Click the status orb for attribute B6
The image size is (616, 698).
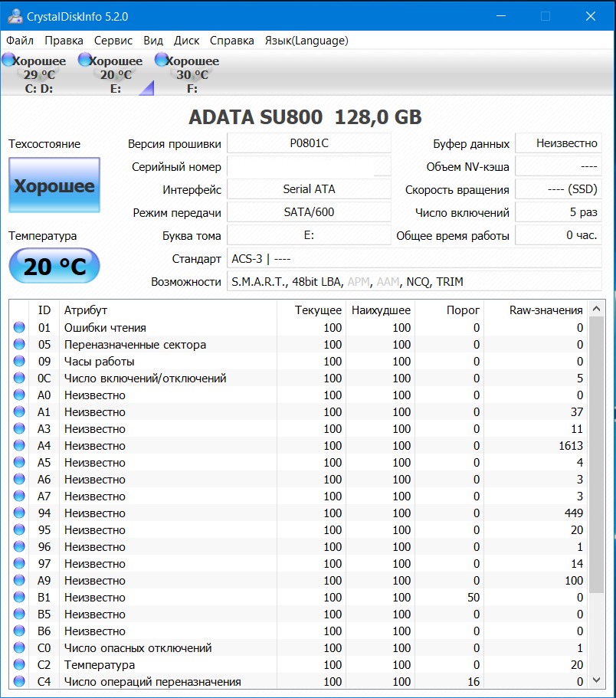pos(19,631)
